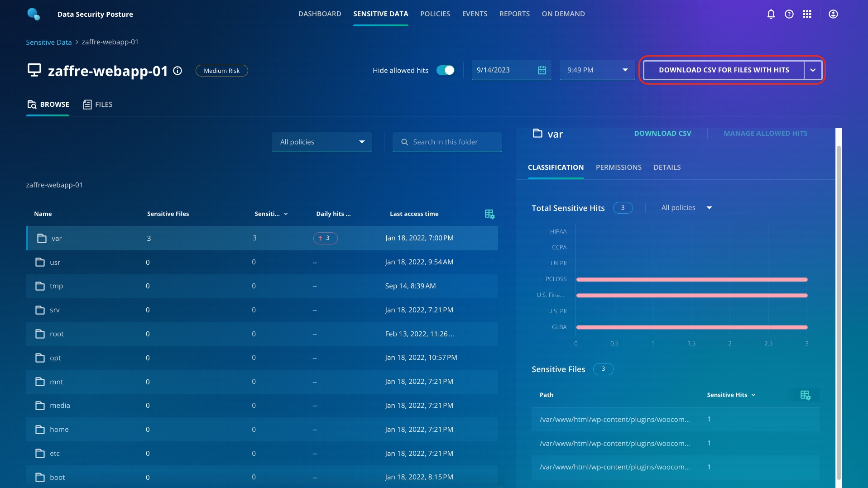
Task: Go to Policies in top navigation
Action: pyautogui.click(x=435, y=14)
